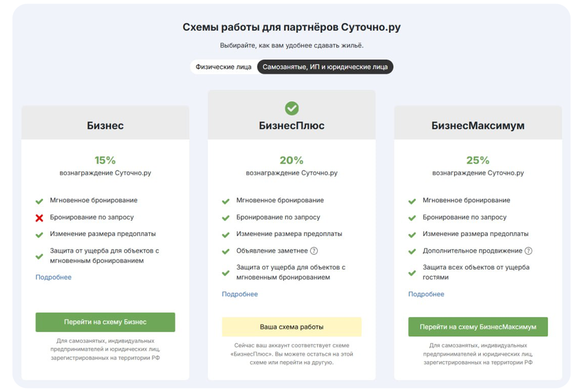This screenshot has width=583, height=392.
Task: Click the green checkmark above БизнесПлюс
Action: [291, 108]
